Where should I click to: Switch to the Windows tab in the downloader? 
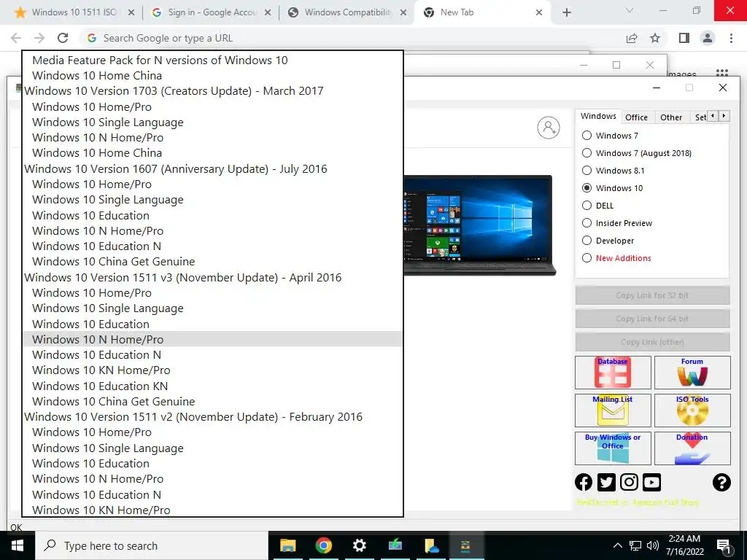598,116
